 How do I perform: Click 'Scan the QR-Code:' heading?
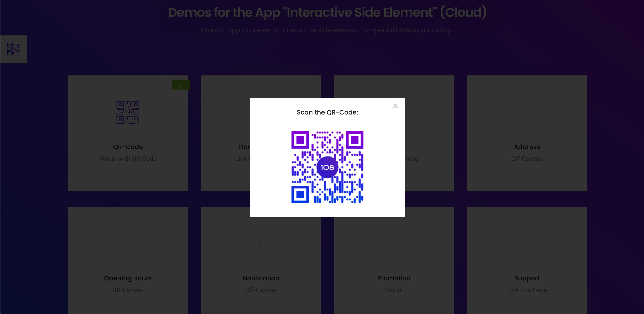point(327,112)
